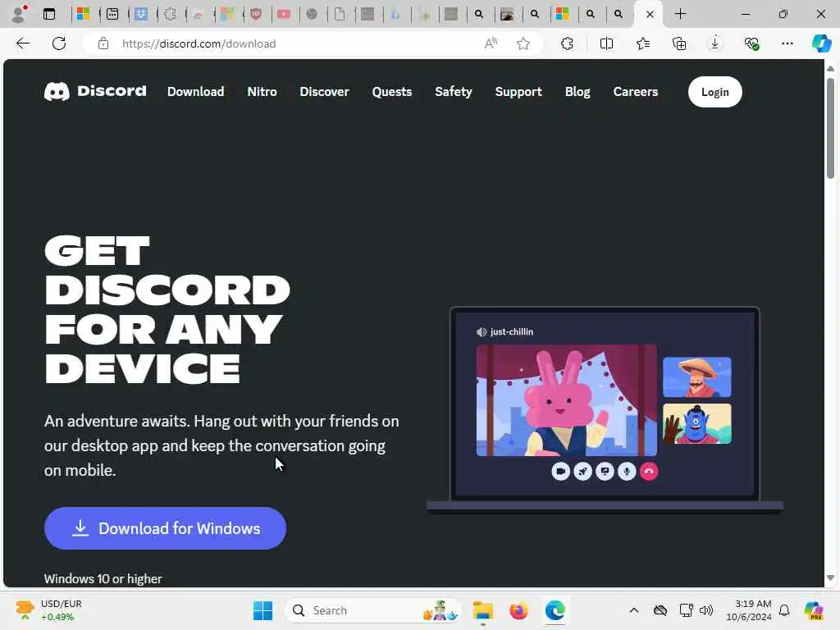
Task: Toggle split screen view
Action: (x=606, y=43)
